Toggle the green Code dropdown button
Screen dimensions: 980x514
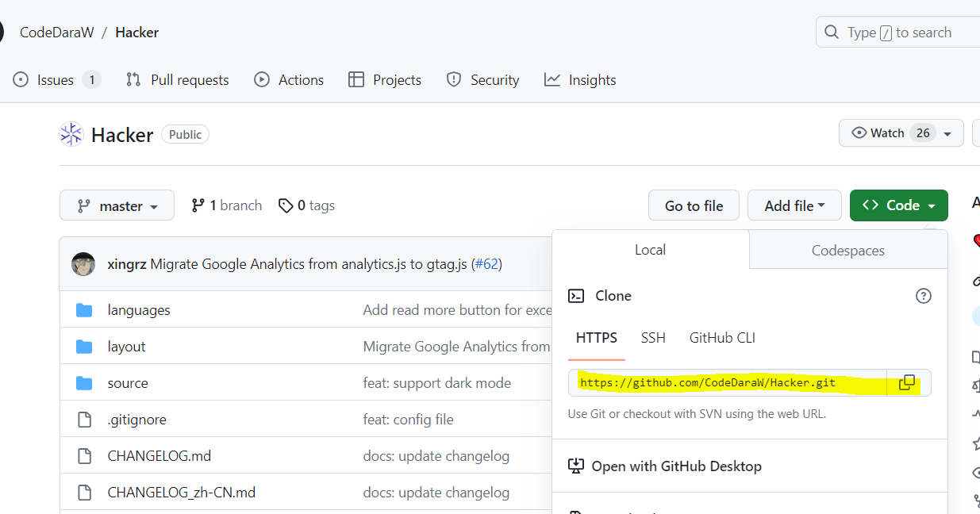pyautogui.click(x=898, y=205)
